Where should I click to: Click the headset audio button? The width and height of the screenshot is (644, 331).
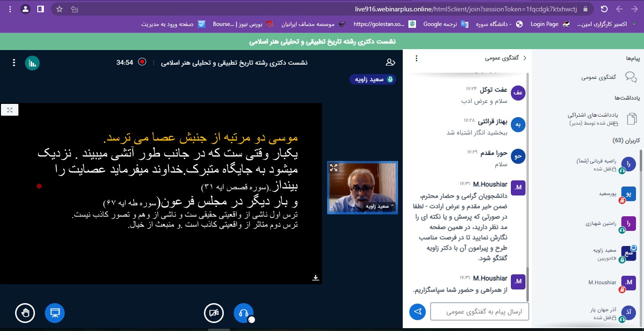[x=244, y=313]
